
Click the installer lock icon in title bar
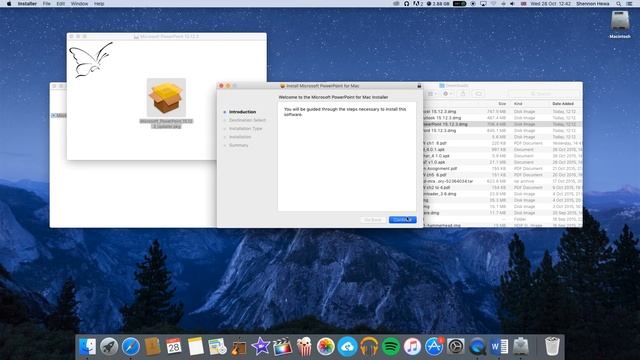(x=419, y=86)
